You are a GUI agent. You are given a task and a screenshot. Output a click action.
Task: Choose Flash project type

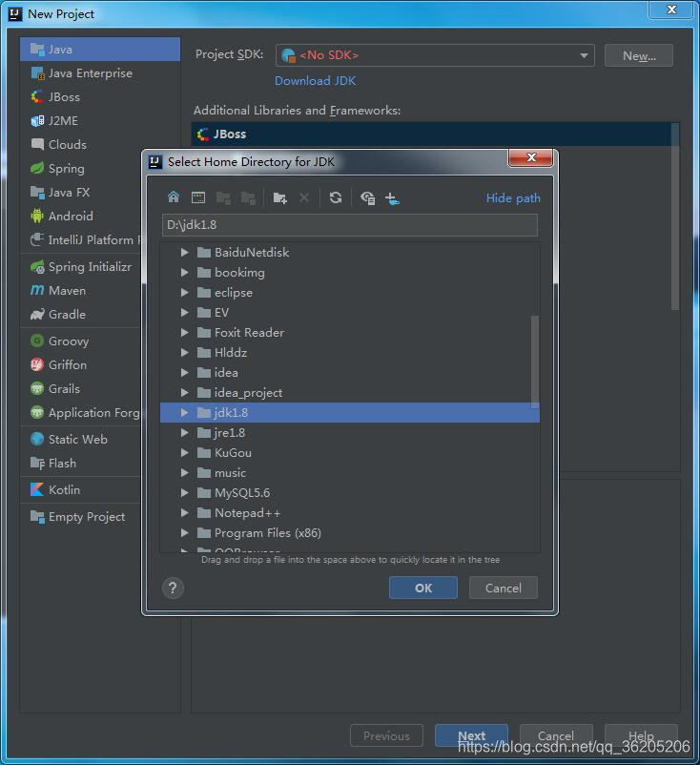click(81, 464)
